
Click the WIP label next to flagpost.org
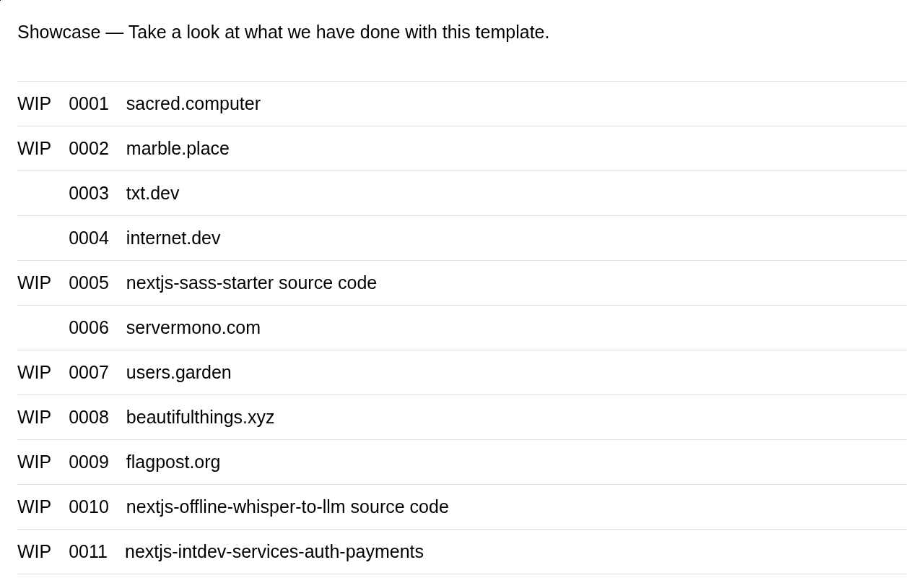click(34, 462)
